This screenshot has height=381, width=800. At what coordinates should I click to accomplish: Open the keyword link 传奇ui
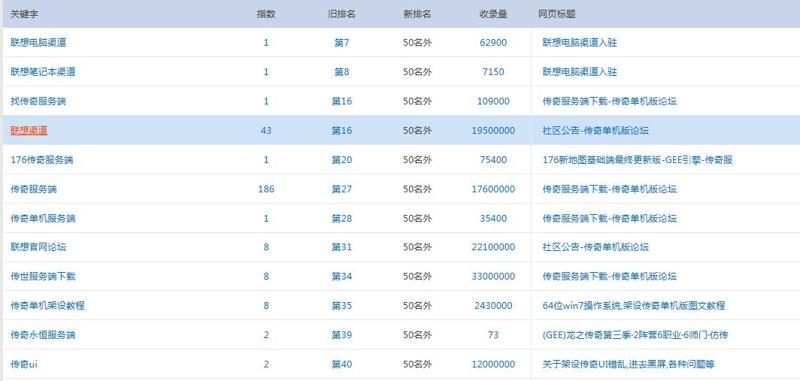pos(24,365)
